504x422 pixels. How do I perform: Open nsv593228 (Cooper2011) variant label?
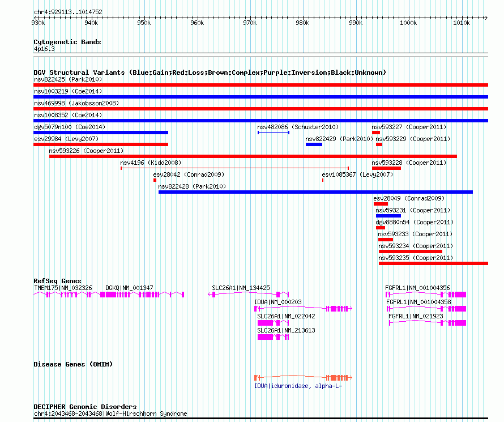(x=409, y=163)
